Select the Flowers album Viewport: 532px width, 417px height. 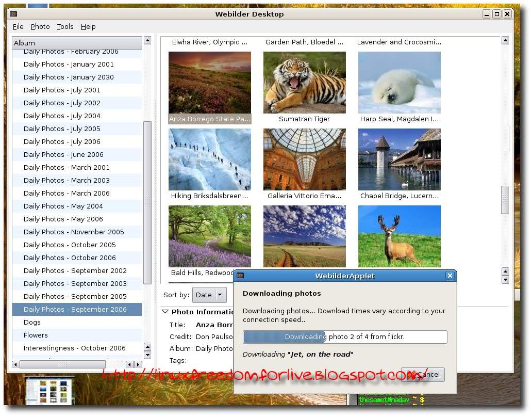tap(36, 335)
